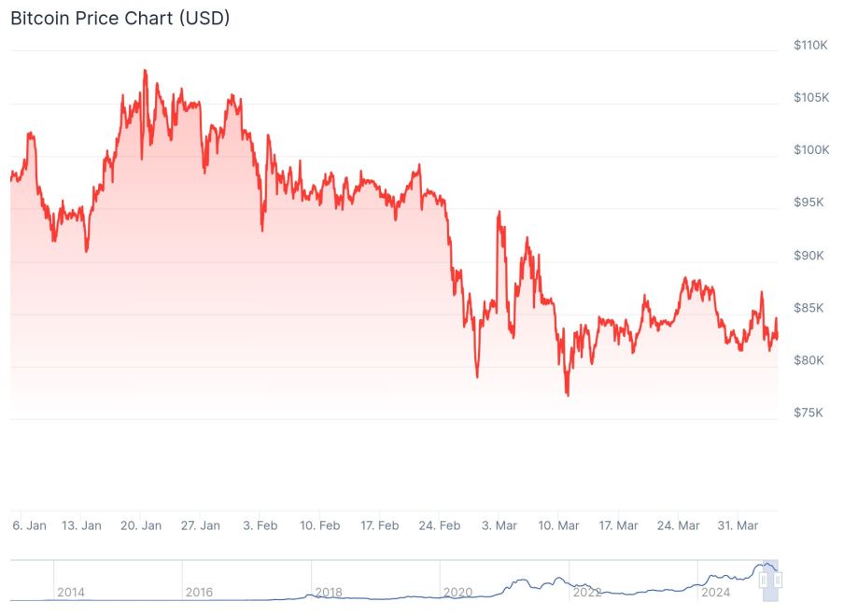The image size is (844, 616).
Task: Click the Bitcoin Price Chart (USD) title
Action: click(x=120, y=18)
